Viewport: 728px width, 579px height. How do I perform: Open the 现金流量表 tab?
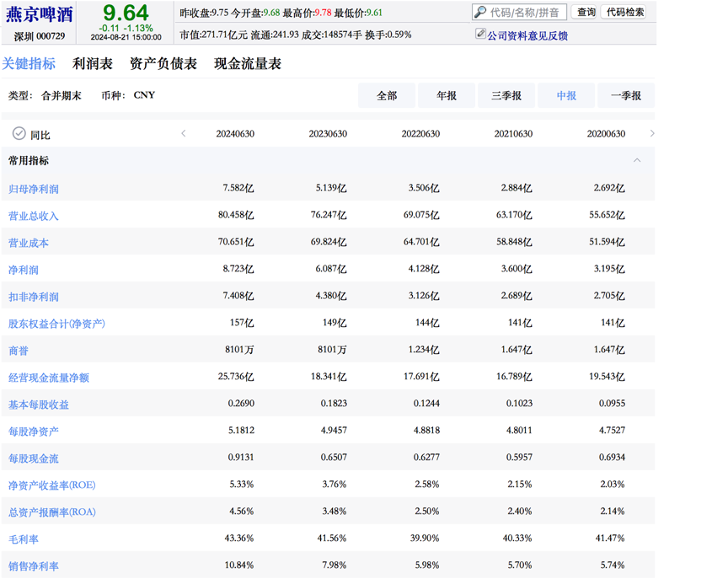248,64
